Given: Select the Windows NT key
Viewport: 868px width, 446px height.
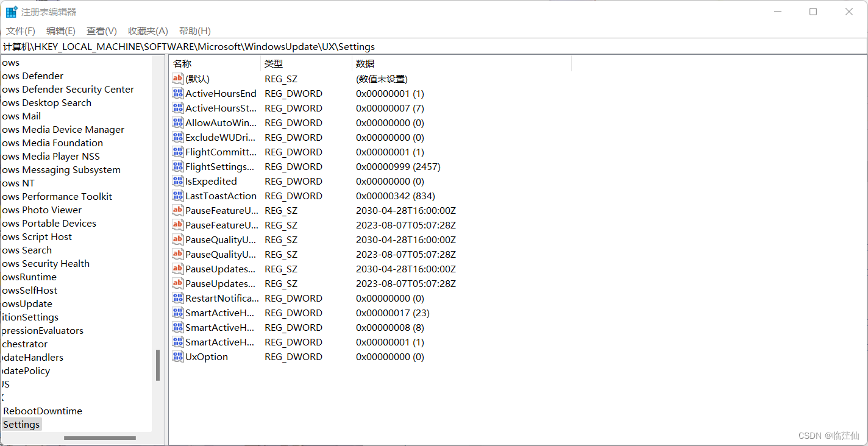Looking at the screenshot, I should tap(18, 183).
